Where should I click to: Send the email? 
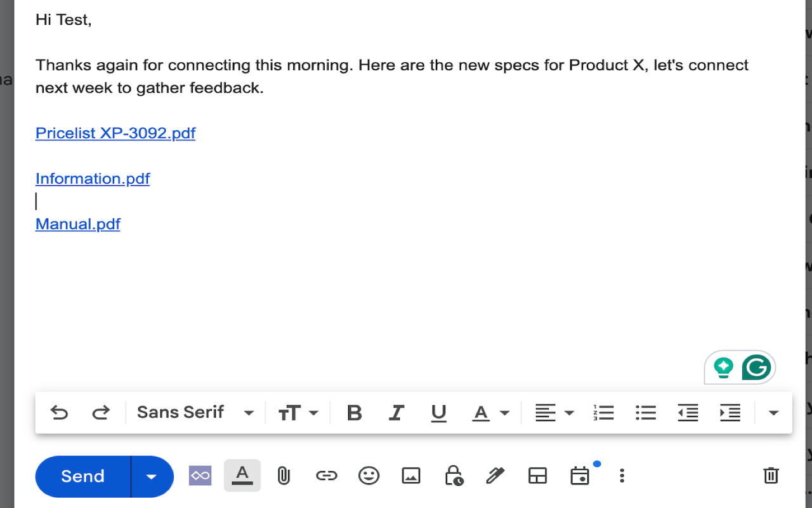[x=82, y=476]
